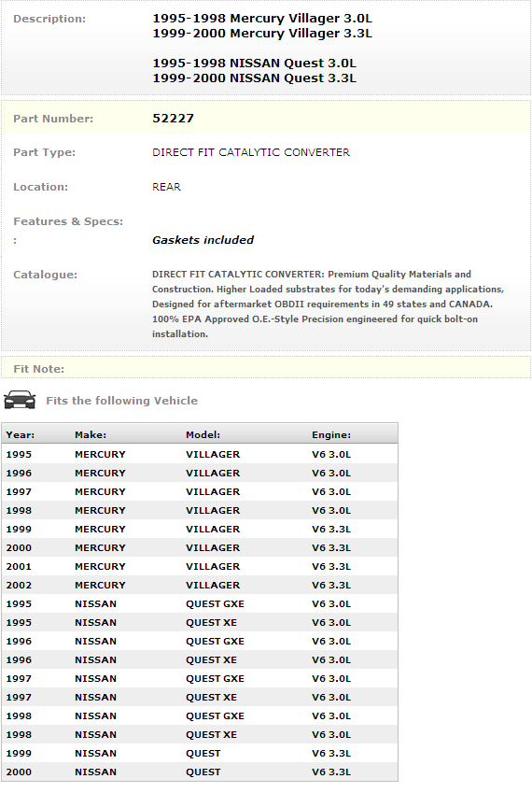Select the 1995 Mercury Villager row
Viewport: 532px width, 793px height.
click(x=200, y=454)
